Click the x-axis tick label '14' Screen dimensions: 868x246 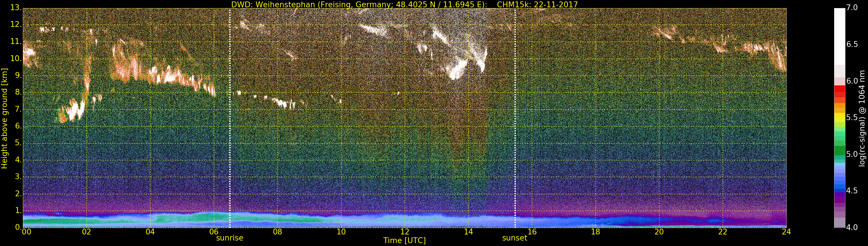tap(468, 232)
